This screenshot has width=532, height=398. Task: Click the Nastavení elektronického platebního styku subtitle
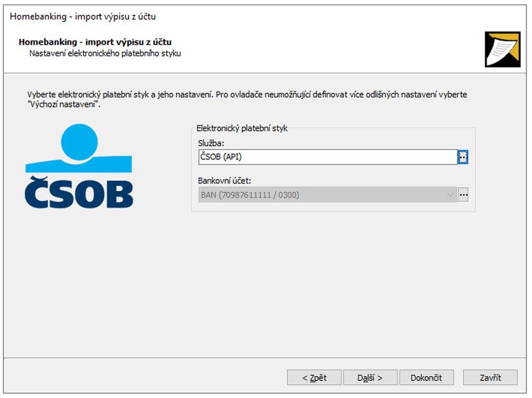[x=105, y=53]
